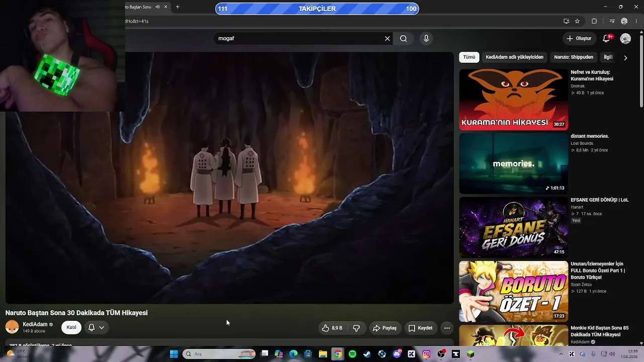
Task: Click the Windows taskbar search box
Action: click(219, 354)
